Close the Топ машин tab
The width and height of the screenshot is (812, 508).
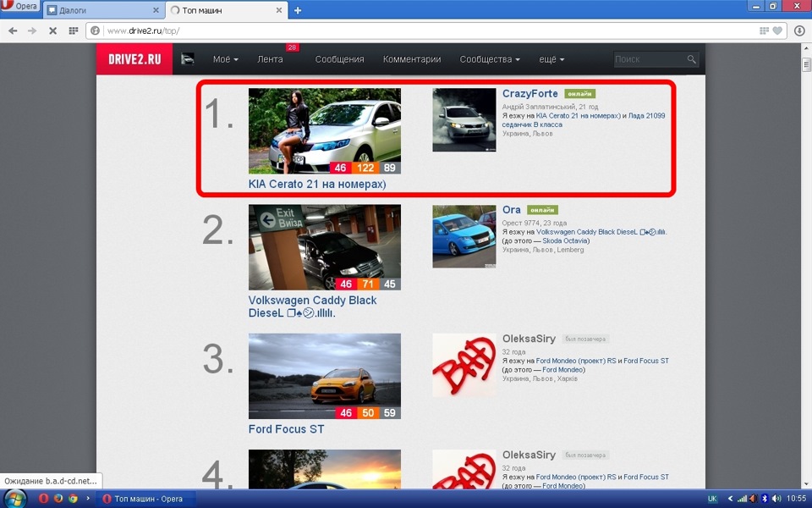(279, 10)
